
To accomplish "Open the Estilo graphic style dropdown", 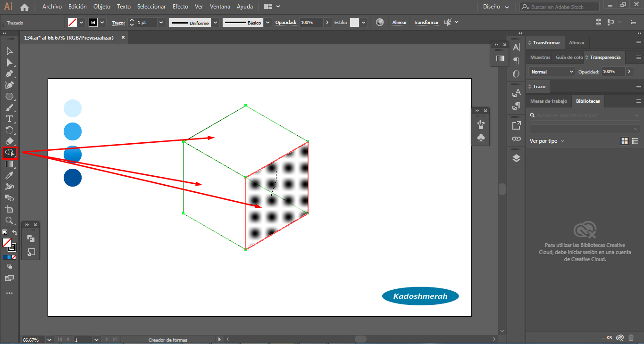I will click(x=364, y=22).
